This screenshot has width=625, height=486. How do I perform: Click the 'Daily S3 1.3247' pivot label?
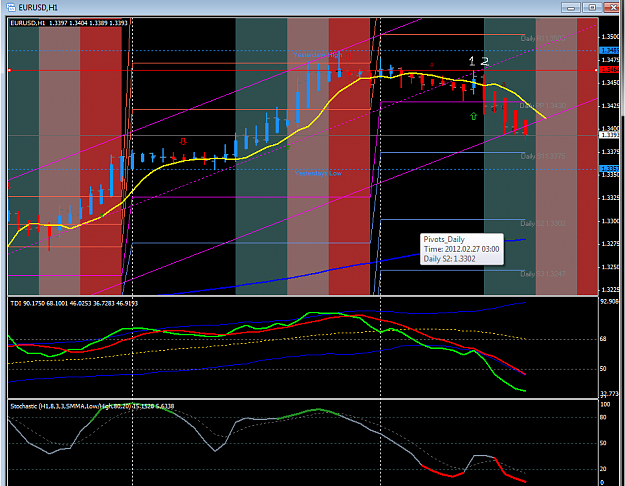(542, 274)
